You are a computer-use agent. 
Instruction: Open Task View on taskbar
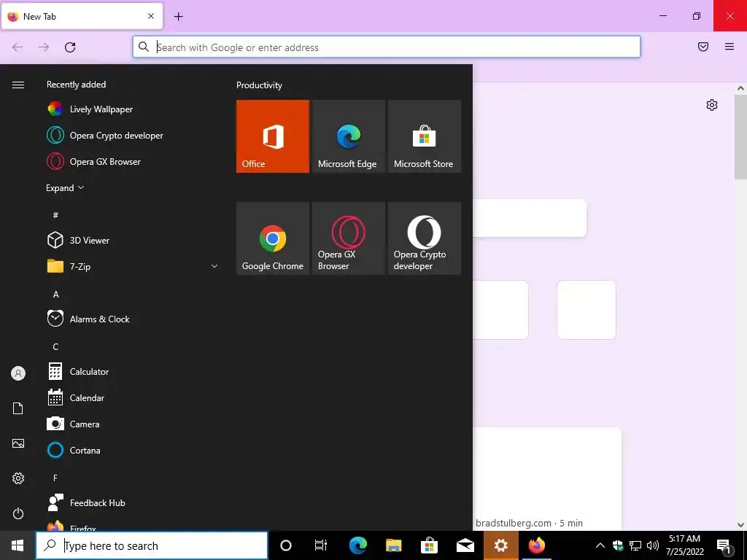click(x=321, y=545)
